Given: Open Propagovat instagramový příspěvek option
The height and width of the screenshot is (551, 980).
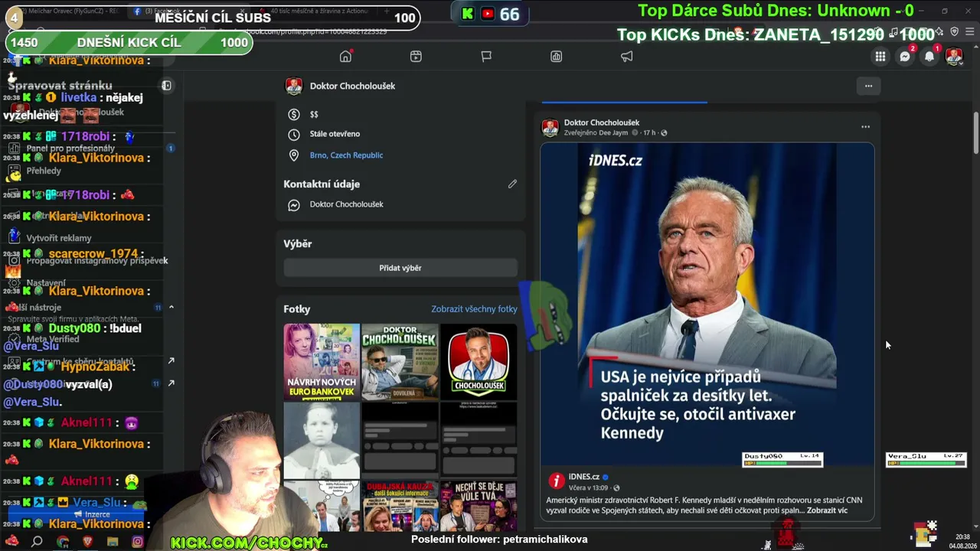Looking at the screenshot, I should [x=96, y=261].
